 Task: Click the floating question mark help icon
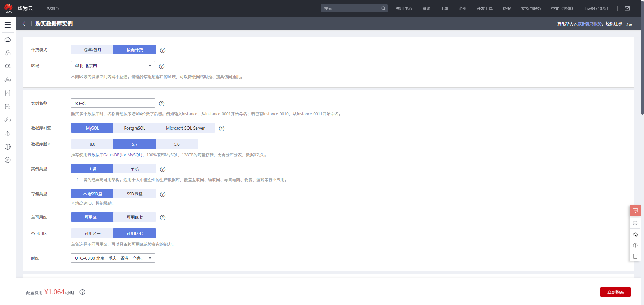[635, 245]
